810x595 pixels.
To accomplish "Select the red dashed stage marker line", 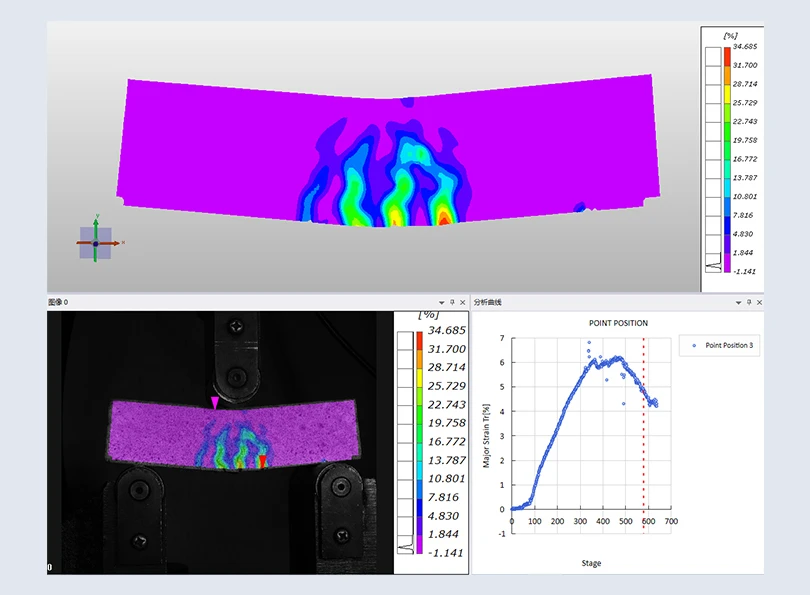I will click(x=644, y=435).
